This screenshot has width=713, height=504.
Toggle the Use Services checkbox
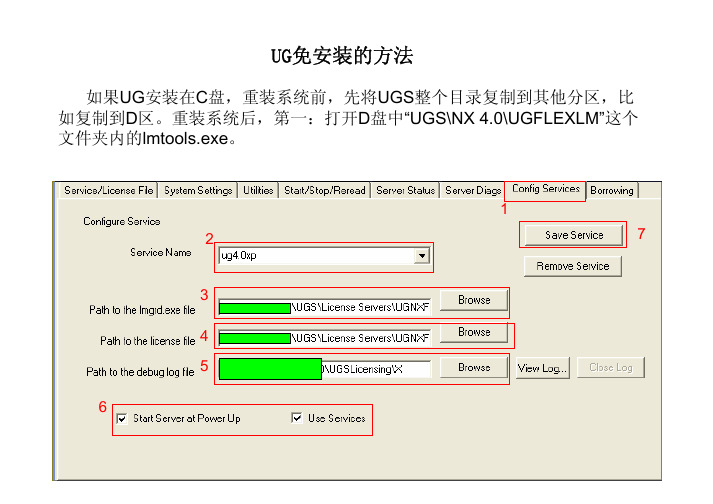tap(296, 418)
